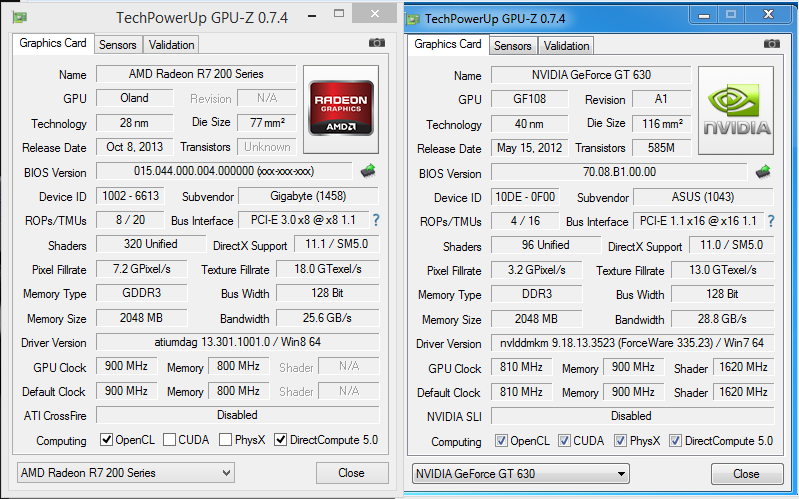Viewport: 799px width, 499px height.
Task: Click the BIOS version field 70.08.B1.00.00
Action: tap(619, 172)
